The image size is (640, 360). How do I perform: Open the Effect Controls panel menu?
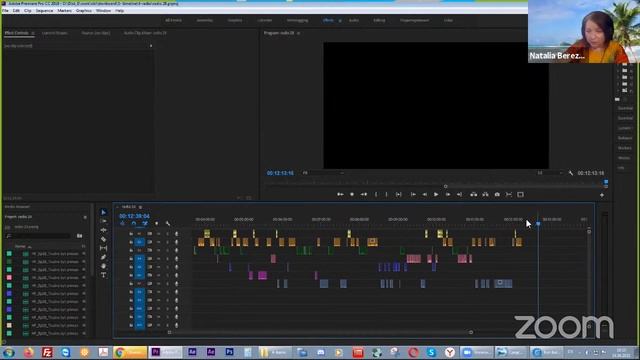click(33, 33)
